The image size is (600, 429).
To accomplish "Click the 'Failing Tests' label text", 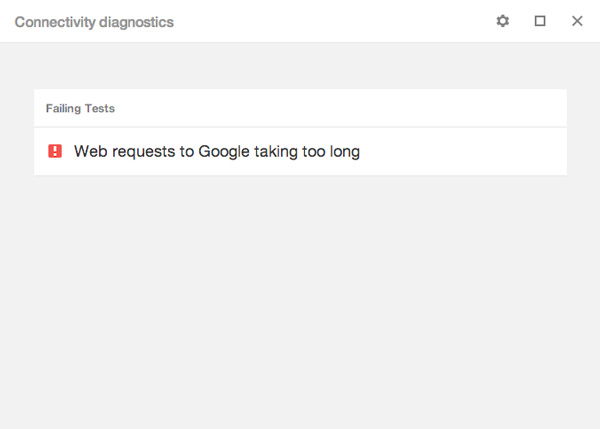I will click(x=80, y=108).
